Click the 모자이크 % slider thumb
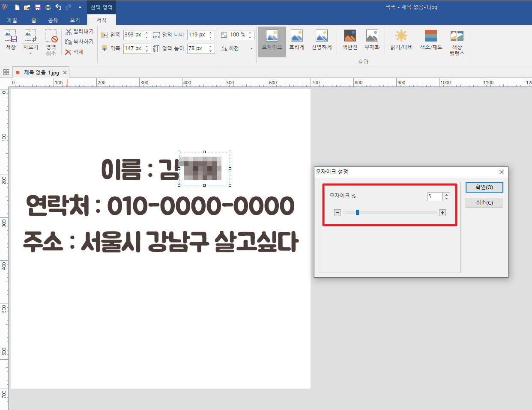This screenshot has width=532, height=410. point(357,213)
